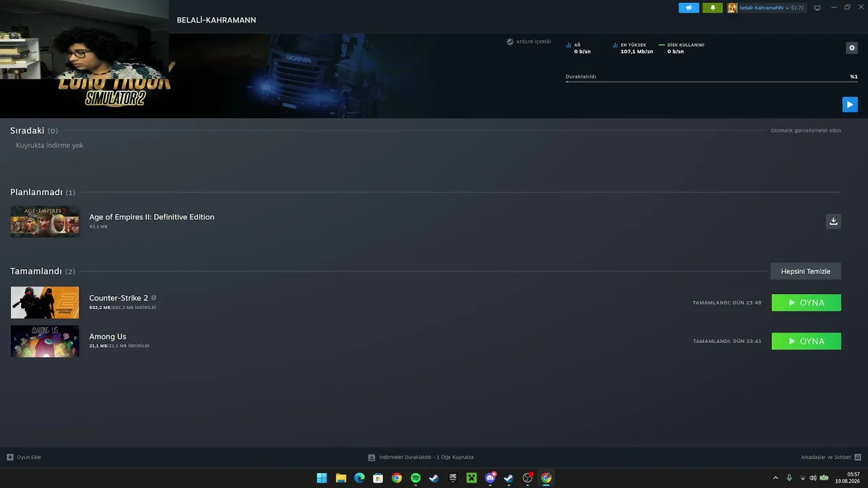Open downloads status İndirmeler Duraklatıldı in footer
This screenshot has width=868, height=488.
click(420, 457)
